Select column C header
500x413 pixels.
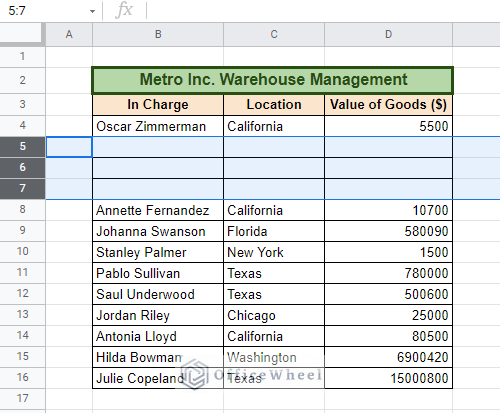(x=274, y=34)
